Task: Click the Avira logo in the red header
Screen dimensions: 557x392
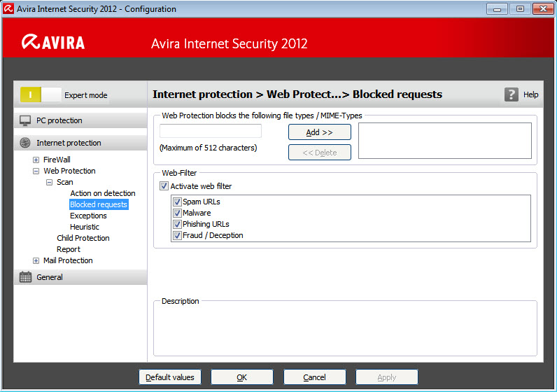Action: click(x=53, y=42)
